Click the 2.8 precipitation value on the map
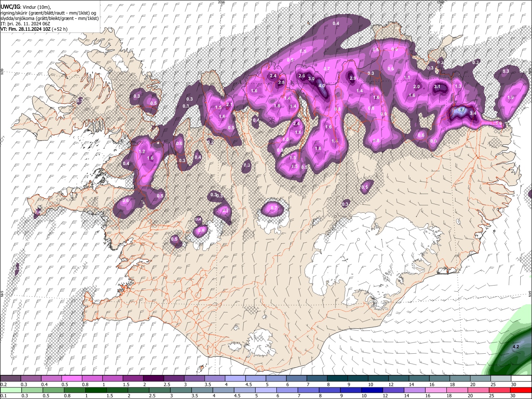This screenshot has height=399, width=532. (281, 83)
